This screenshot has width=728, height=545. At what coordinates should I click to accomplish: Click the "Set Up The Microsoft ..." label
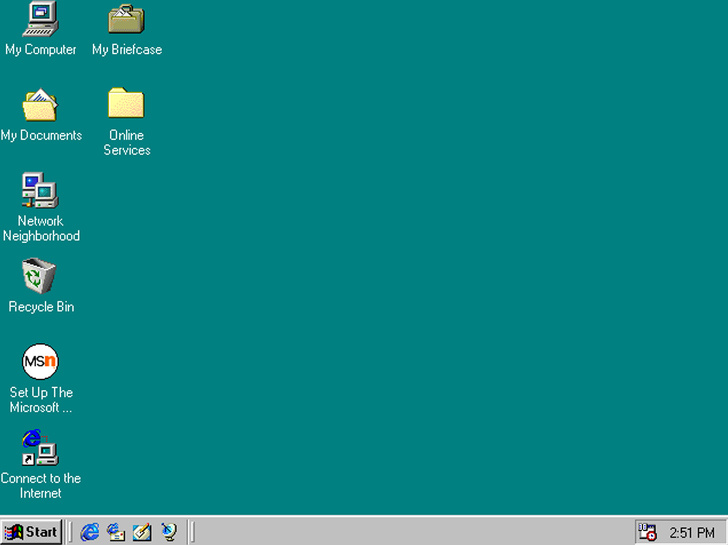click(41, 400)
